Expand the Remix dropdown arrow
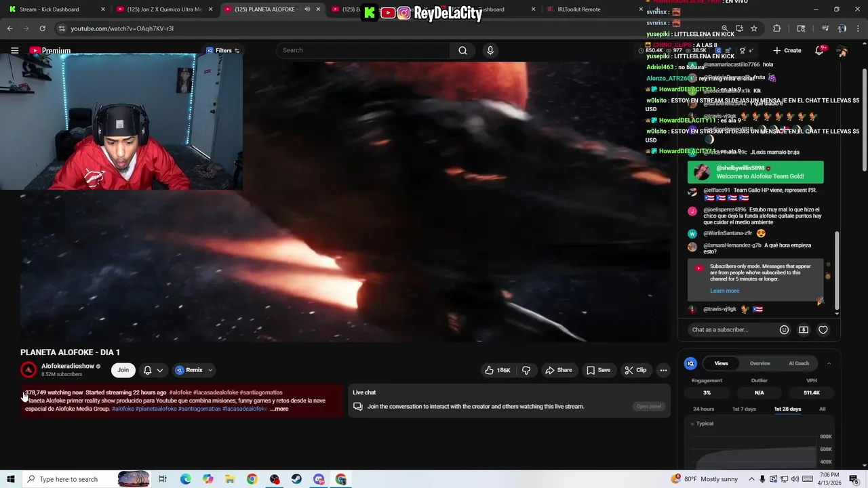Image resolution: width=868 pixels, height=488 pixels. click(210, 370)
